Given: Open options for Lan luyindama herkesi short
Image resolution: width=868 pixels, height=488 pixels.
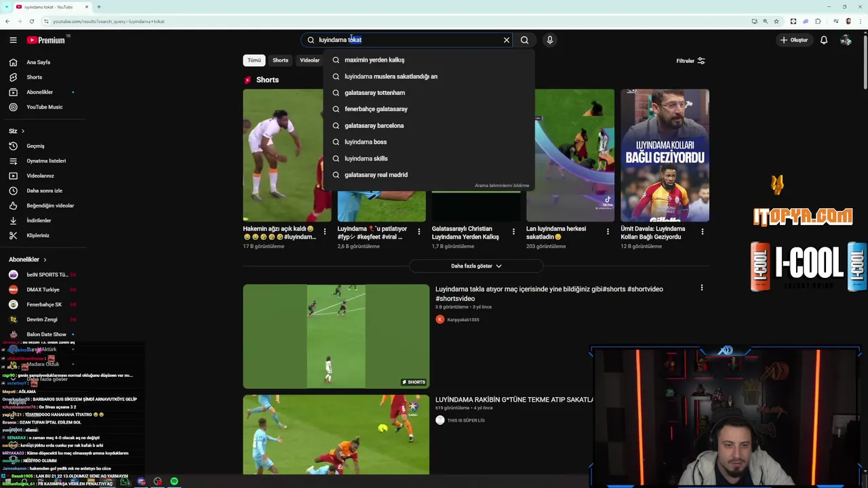Looking at the screenshot, I should pyautogui.click(x=608, y=232).
